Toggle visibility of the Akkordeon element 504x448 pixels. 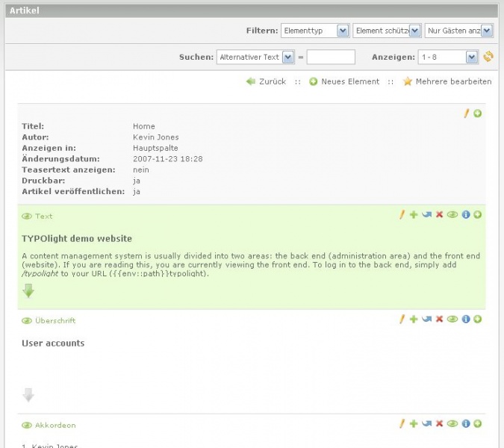(452, 424)
